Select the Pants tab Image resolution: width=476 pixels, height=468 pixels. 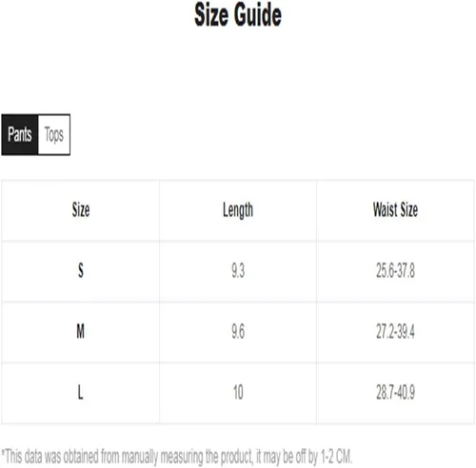[x=20, y=135]
